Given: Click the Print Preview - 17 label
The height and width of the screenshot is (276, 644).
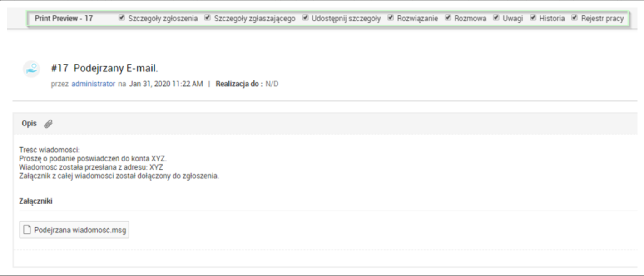Looking at the screenshot, I should click(64, 19).
